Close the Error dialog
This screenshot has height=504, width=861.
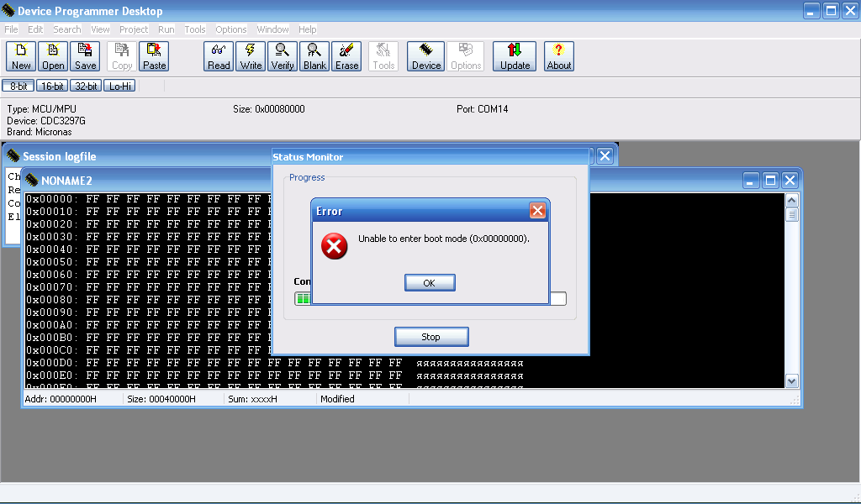[537, 210]
